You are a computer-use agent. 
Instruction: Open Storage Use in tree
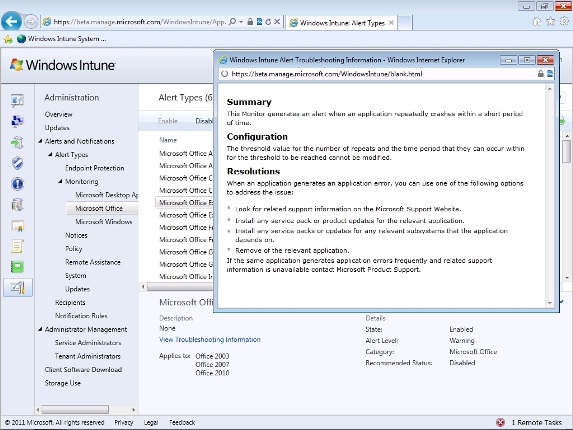click(62, 383)
